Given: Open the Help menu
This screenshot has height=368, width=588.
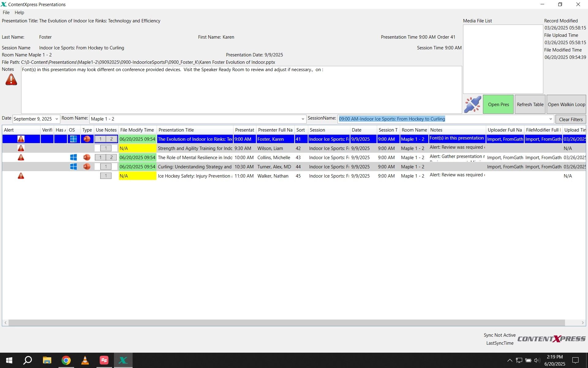Looking at the screenshot, I should [x=19, y=13].
